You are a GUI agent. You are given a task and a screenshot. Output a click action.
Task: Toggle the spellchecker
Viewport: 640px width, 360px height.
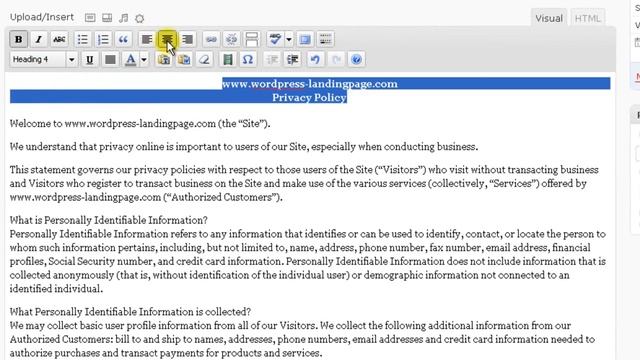pyautogui.click(x=275, y=40)
